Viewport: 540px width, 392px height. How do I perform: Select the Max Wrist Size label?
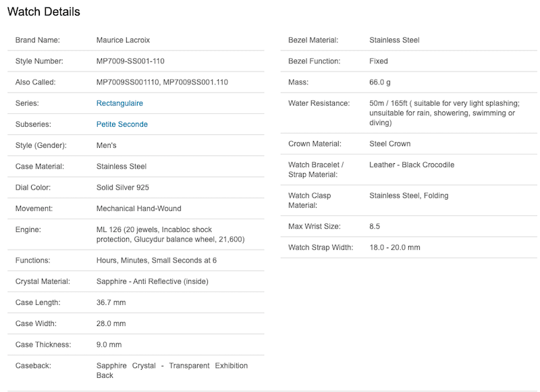(315, 227)
